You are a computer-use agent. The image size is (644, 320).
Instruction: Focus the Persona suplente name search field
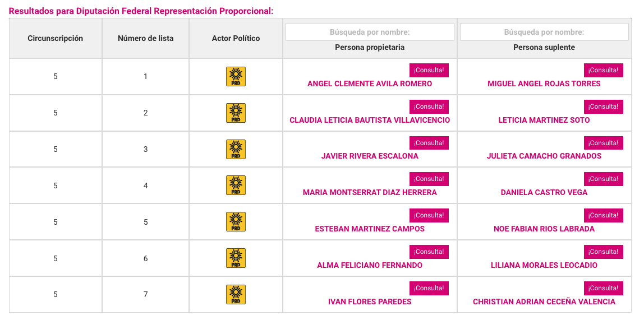tap(544, 32)
